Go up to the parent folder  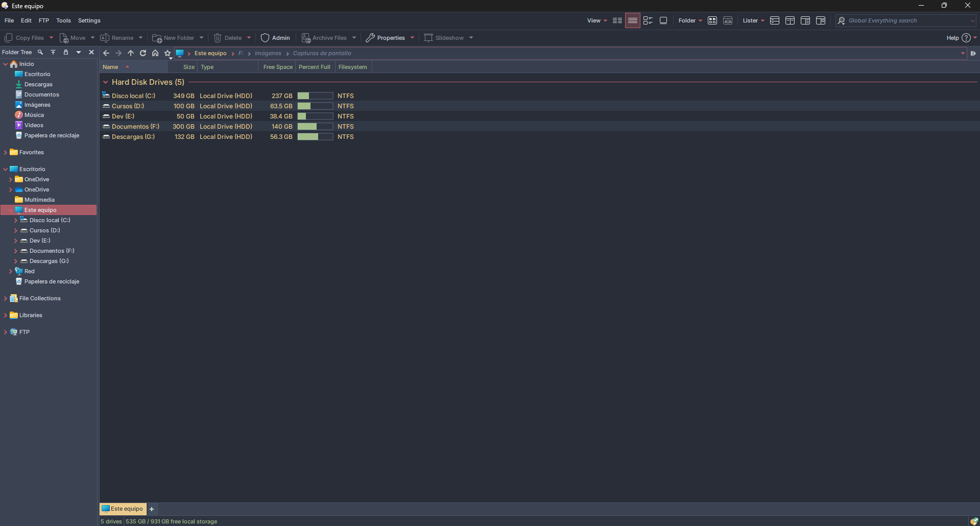pyautogui.click(x=131, y=53)
